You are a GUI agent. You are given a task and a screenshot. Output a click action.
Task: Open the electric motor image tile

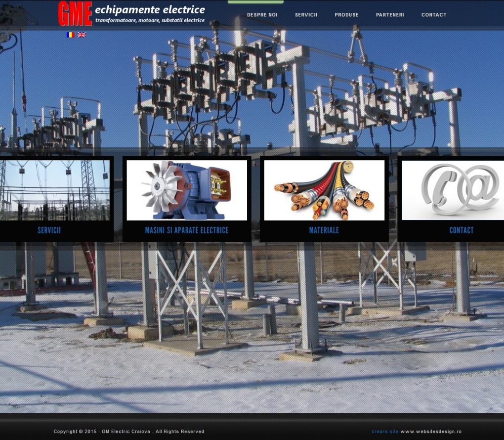click(187, 190)
